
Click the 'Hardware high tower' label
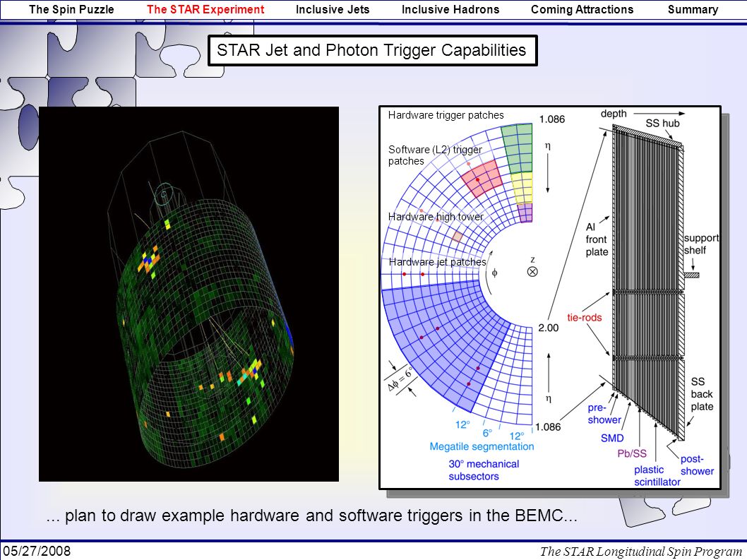point(436,217)
